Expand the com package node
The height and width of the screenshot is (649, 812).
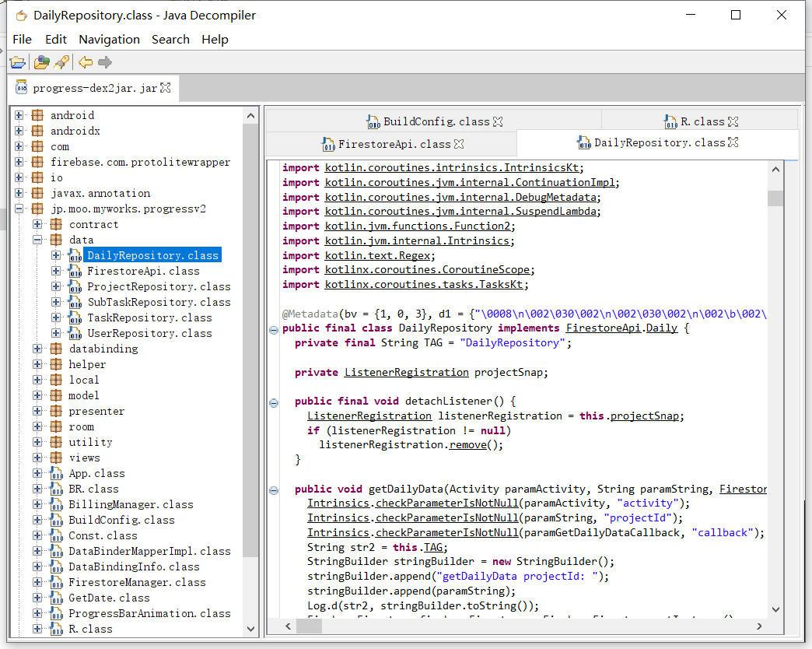[x=19, y=146]
